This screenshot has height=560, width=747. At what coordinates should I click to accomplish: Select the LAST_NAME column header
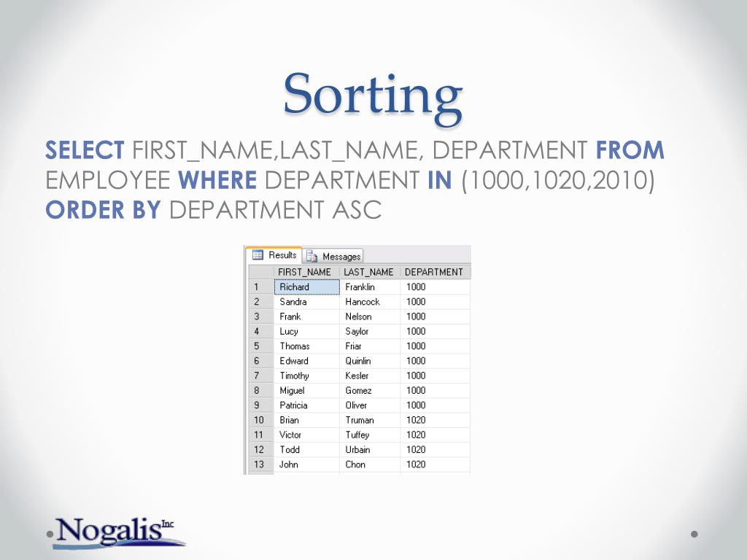[x=370, y=272]
